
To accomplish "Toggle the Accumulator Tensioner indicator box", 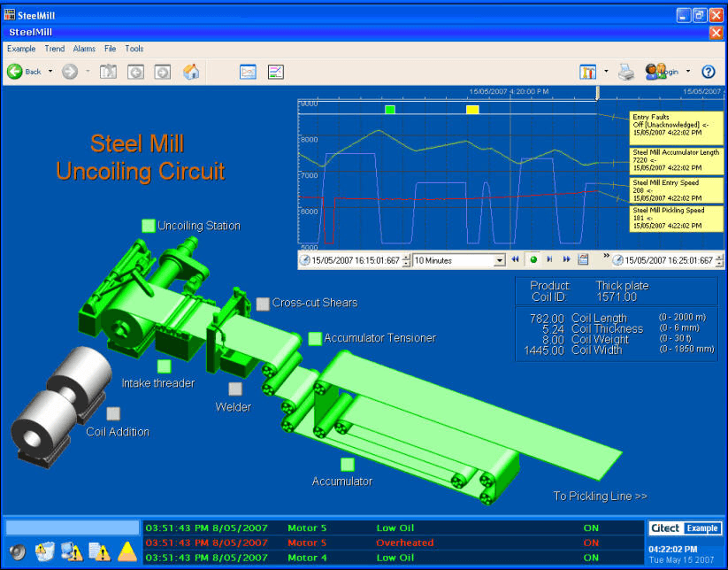I will (315, 339).
